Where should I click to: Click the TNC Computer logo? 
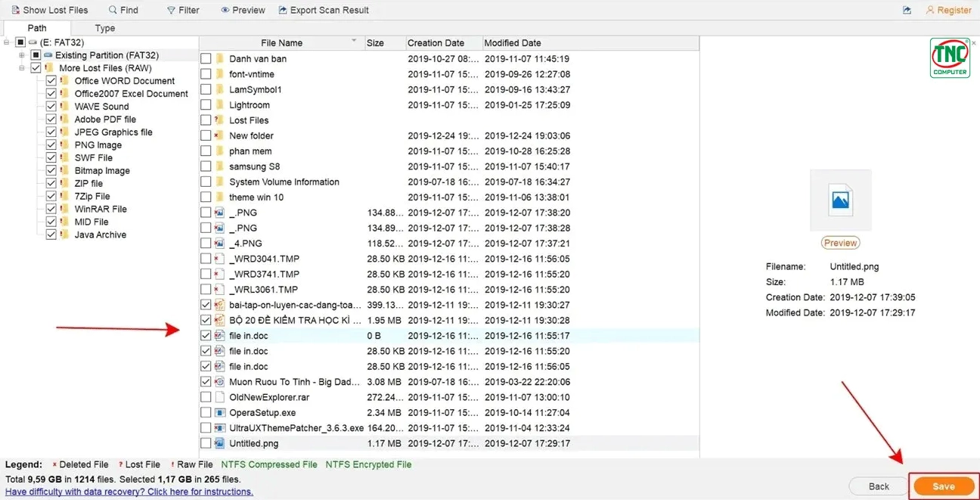coord(951,57)
